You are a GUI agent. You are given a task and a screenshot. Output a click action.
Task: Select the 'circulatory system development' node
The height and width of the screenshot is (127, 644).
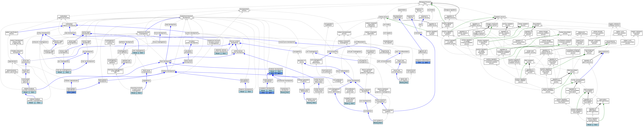[192, 42]
